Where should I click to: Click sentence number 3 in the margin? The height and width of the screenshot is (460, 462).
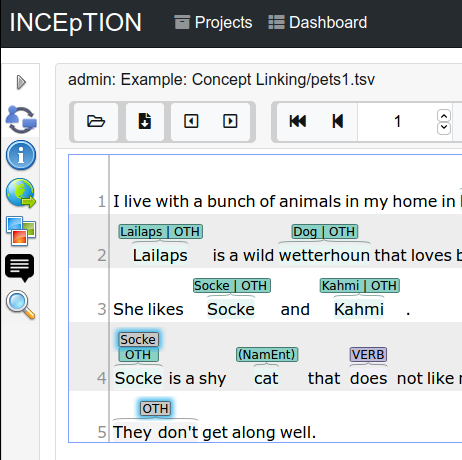click(x=102, y=309)
